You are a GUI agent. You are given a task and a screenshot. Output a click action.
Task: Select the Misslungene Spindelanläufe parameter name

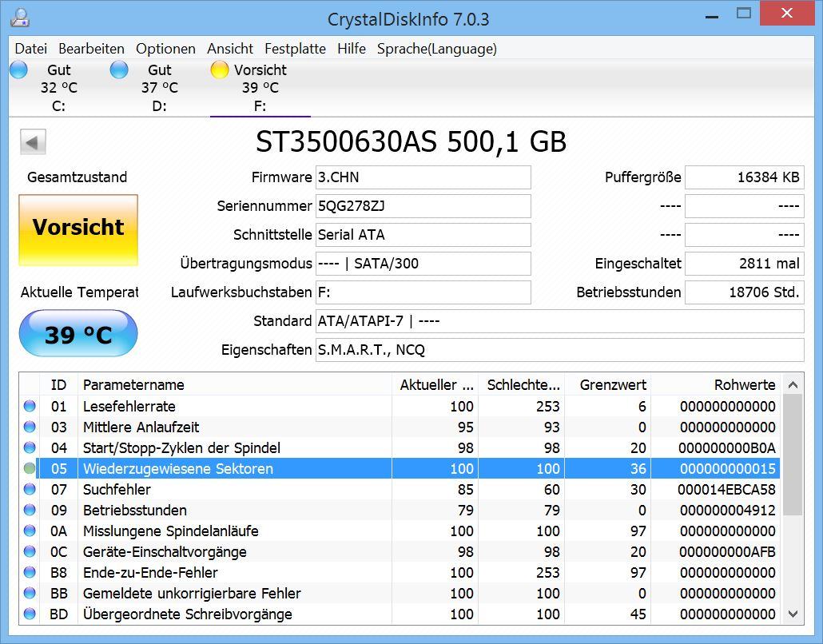(x=170, y=531)
